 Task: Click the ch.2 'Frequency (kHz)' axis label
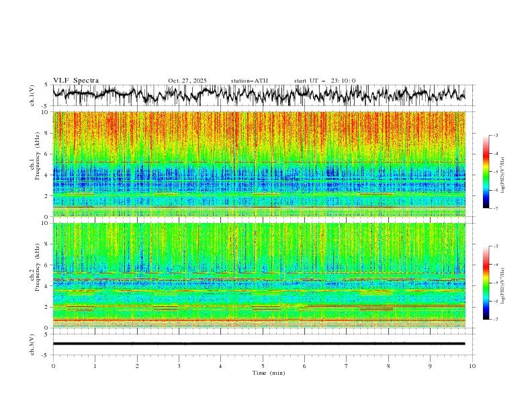tap(37, 267)
